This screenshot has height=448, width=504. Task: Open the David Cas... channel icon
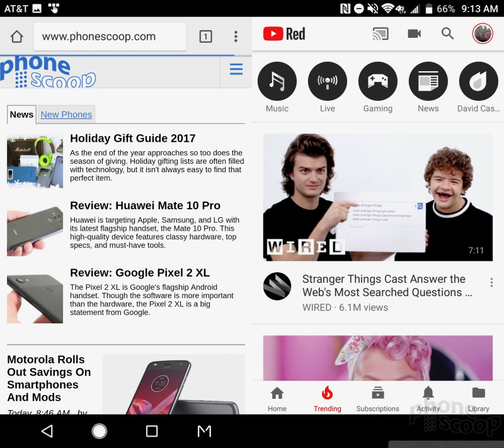point(479,81)
